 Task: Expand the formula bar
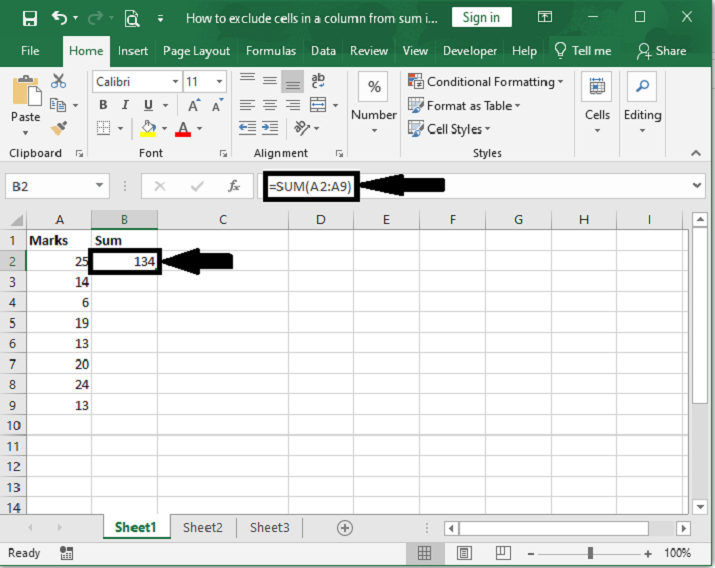click(696, 186)
